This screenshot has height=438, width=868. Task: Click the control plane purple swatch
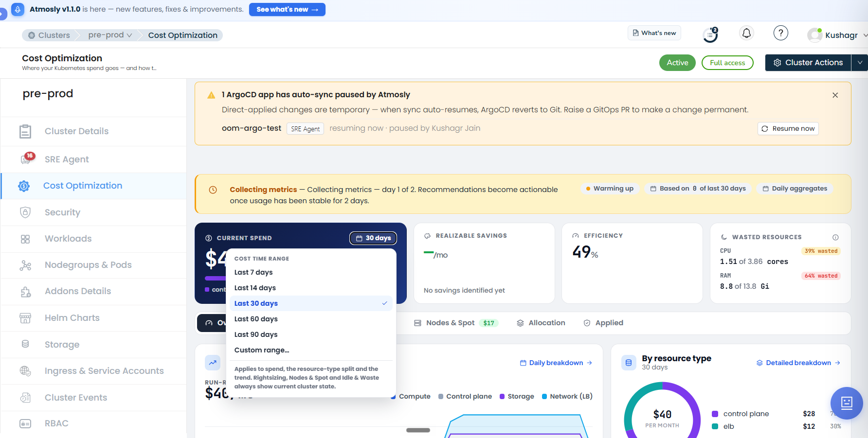click(715, 414)
